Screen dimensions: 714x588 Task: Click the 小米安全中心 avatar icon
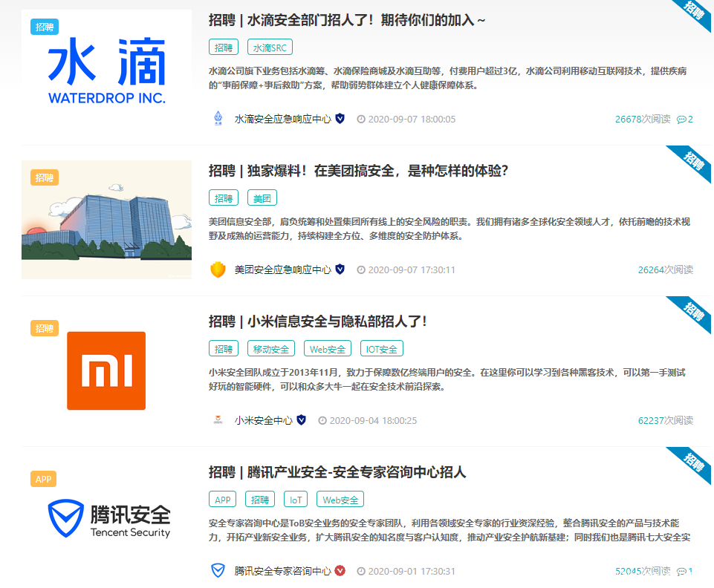[218, 420]
